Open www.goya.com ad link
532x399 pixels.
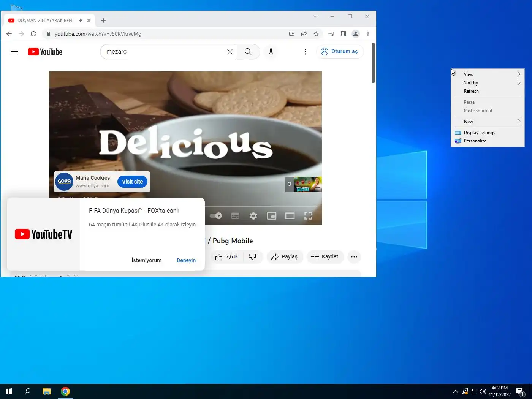click(x=92, y=186)
